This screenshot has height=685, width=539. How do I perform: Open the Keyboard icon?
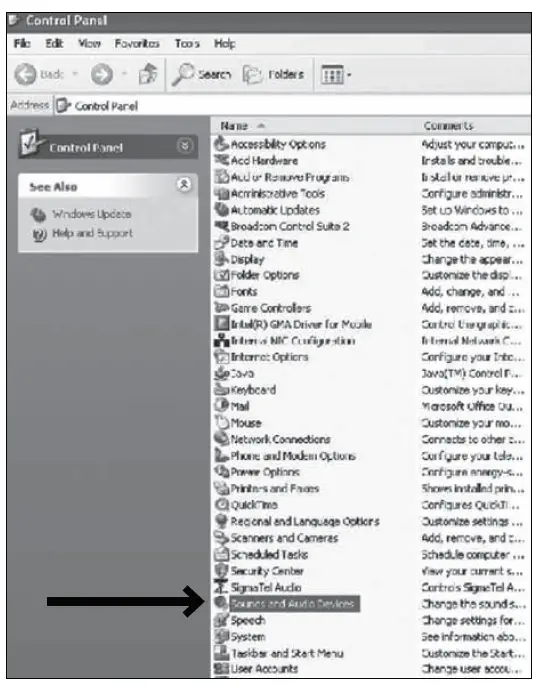click(221, 390)
